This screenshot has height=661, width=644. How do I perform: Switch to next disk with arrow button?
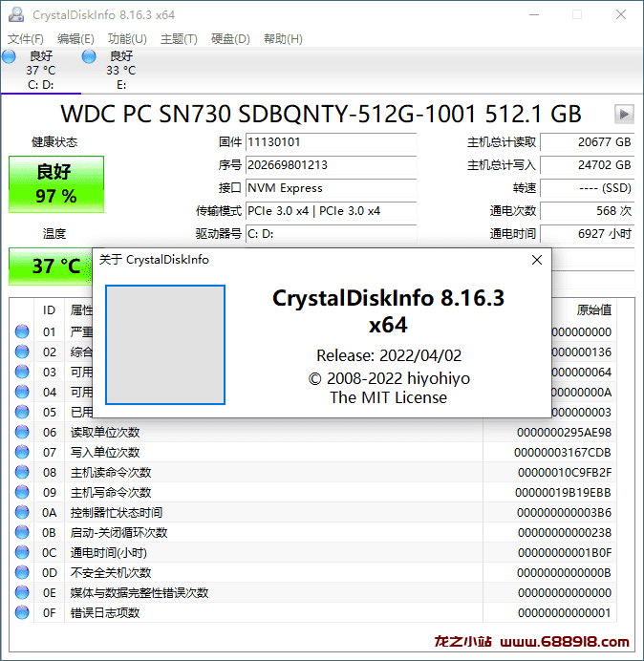624,114
